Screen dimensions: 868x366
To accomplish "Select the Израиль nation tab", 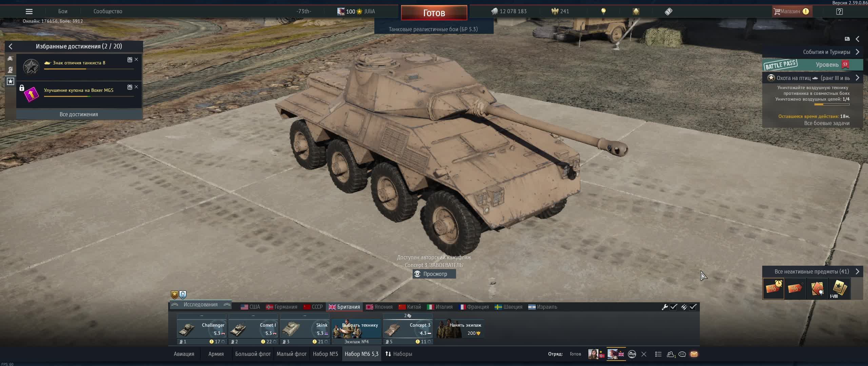I will [542, 307].
